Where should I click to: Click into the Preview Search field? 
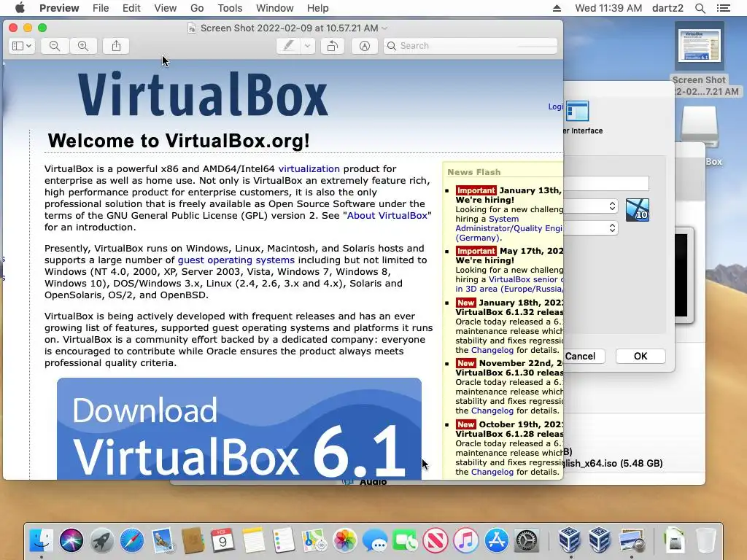coord(471,46)
